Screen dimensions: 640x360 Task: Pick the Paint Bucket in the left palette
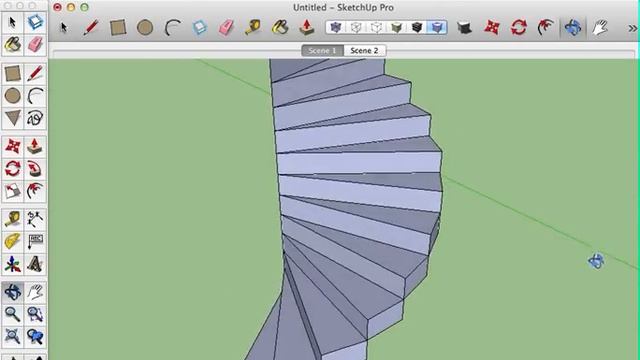13,44
